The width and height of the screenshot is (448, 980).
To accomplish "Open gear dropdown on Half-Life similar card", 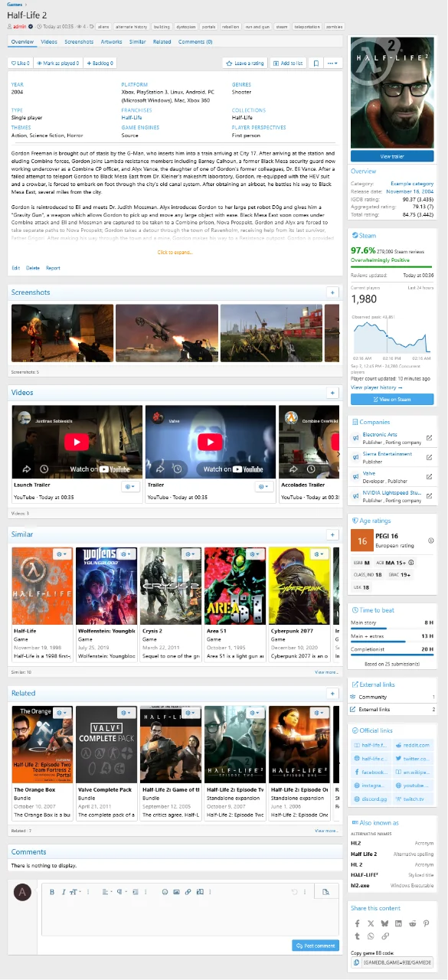I will click(63, 554).
